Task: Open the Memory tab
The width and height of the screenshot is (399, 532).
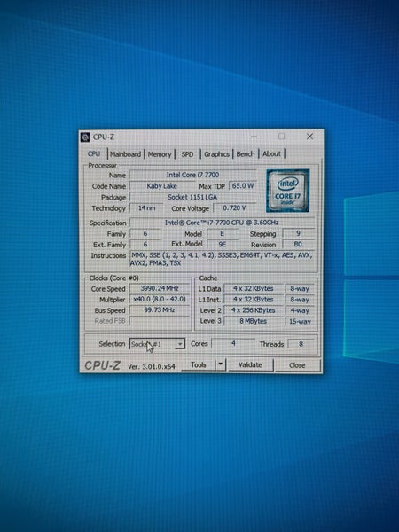Action: tap(160, 154)
